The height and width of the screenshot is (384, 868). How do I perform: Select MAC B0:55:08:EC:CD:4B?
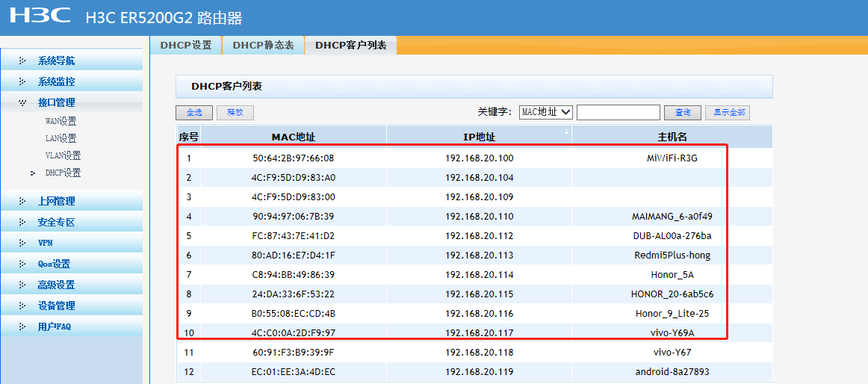pos(294,314)
